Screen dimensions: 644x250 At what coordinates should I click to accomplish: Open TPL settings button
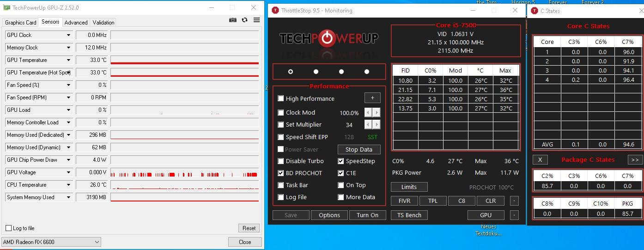[433, 201]
